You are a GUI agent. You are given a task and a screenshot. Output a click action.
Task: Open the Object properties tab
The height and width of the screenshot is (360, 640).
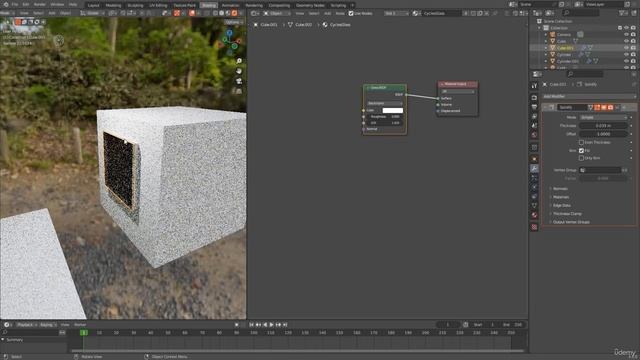tap(534, 158)
